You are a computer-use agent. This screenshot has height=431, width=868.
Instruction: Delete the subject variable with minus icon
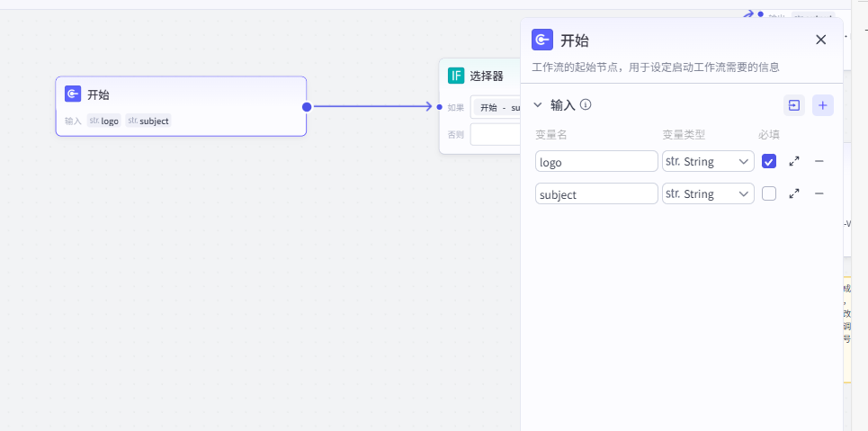click(819, 193)
